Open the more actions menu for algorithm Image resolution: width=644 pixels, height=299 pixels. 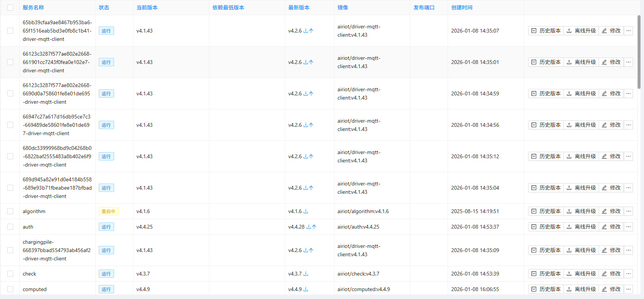[628, 211]
